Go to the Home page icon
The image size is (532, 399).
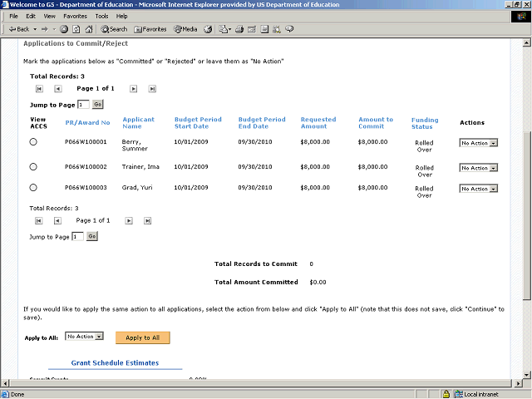[89, 29]
